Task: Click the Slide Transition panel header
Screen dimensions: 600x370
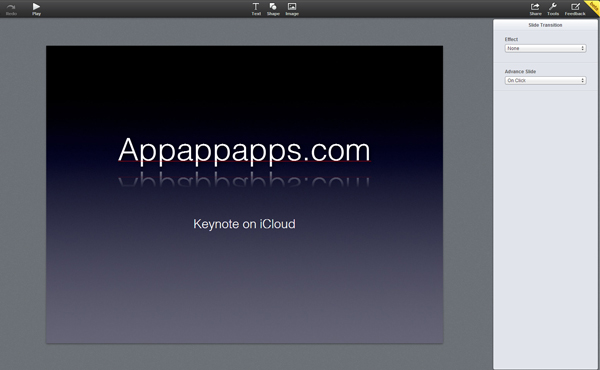Action: (545, 25)
